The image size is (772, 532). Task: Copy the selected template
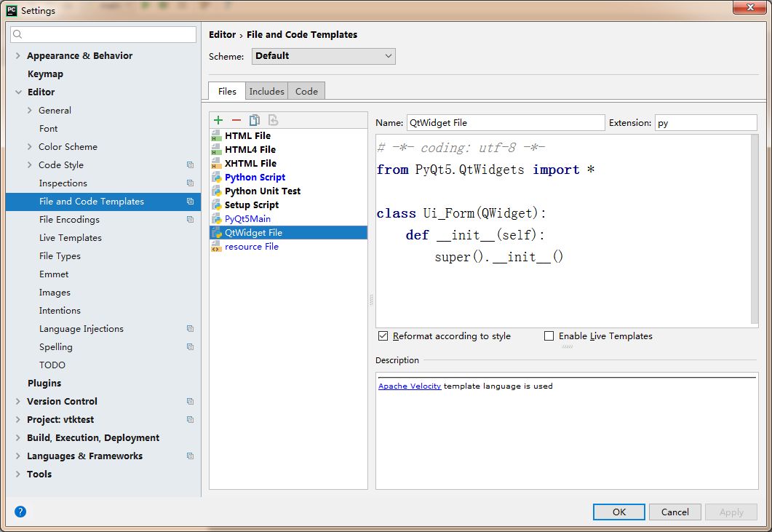click(x=254, y=119)
